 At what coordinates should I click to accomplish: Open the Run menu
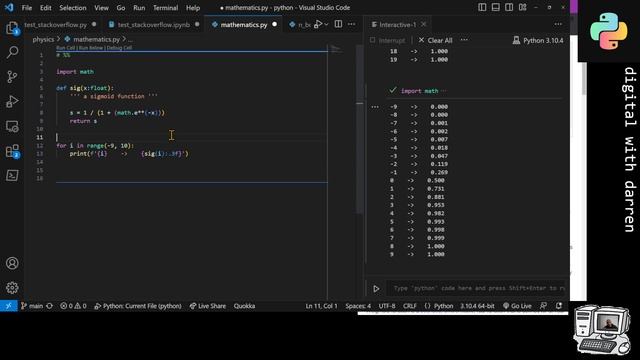point(139,7)
